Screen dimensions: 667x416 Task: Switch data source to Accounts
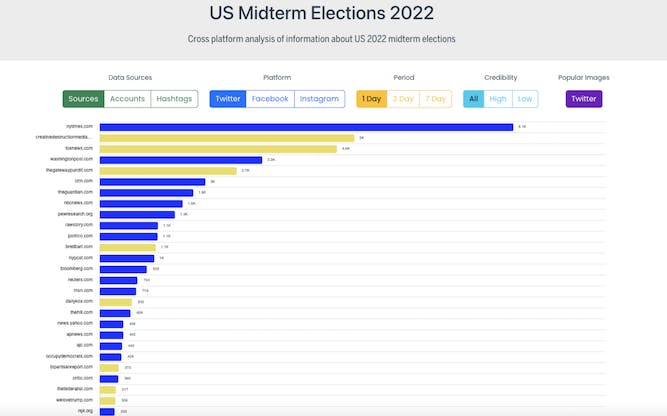click(x=127, y=99)
